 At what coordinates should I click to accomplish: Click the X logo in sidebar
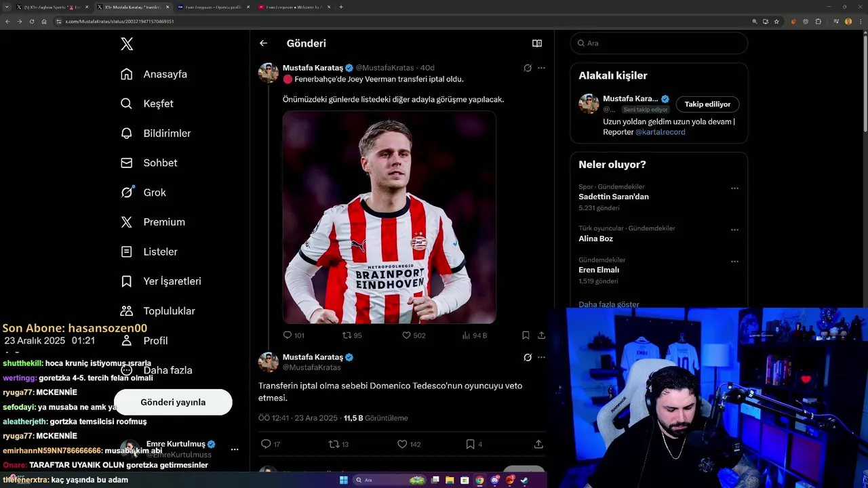tap(127, 44)
